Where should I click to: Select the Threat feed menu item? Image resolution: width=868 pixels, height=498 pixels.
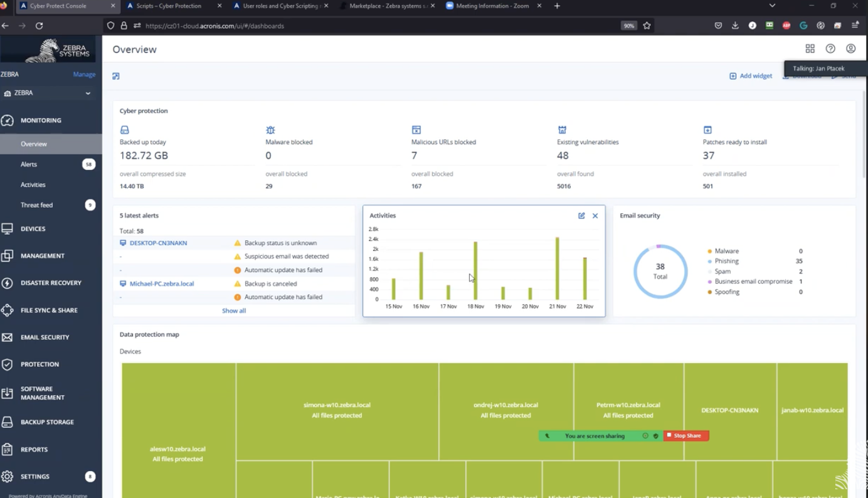[x=51, y=205]
